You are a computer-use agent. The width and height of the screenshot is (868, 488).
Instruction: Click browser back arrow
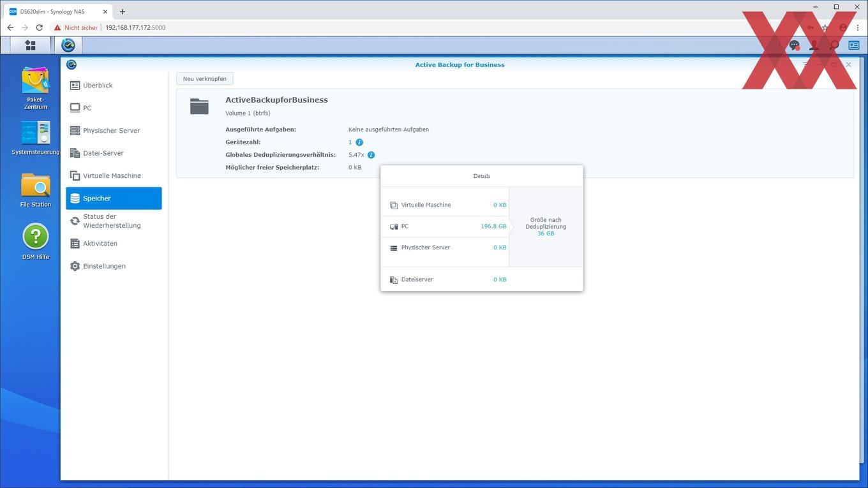10,27
